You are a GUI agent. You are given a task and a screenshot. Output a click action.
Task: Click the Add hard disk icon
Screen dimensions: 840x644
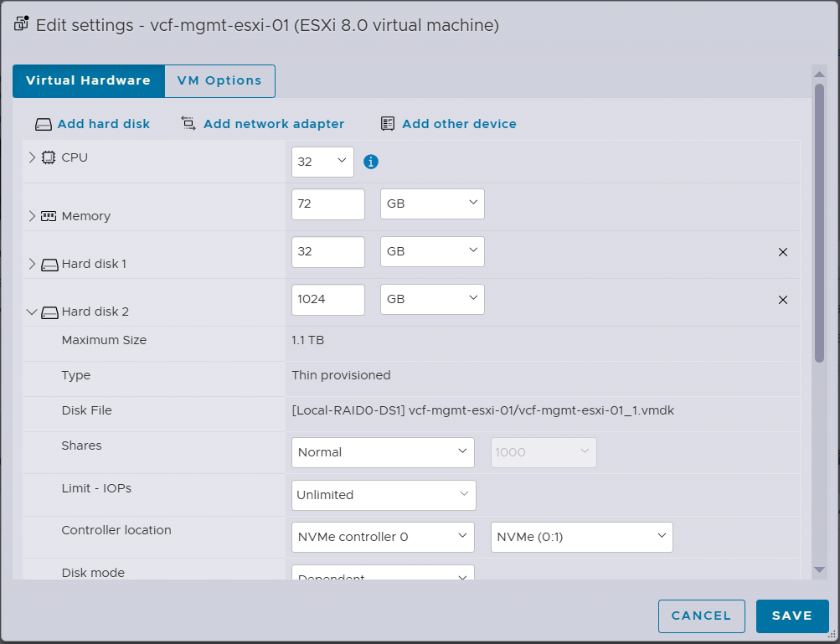44,124
